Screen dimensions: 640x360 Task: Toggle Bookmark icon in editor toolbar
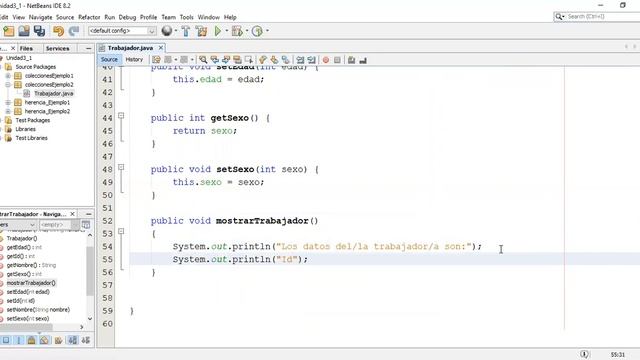point(286,60)
